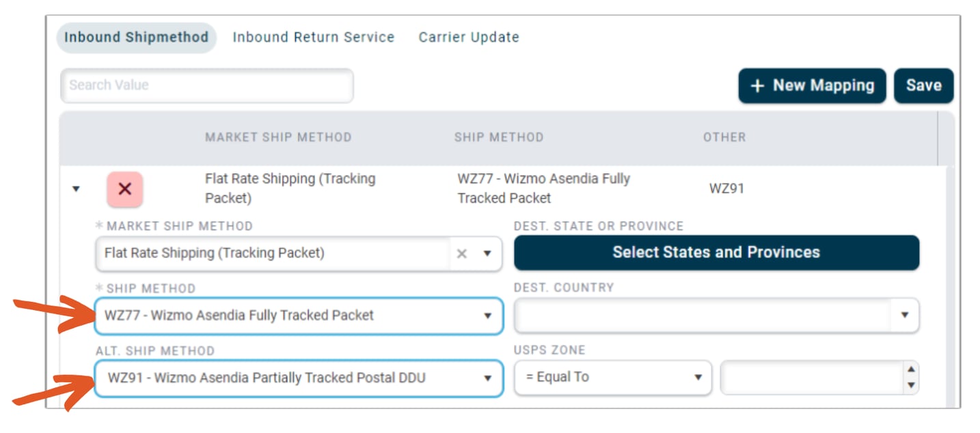
Task: Open the Alt. Ship Method WZ91 dropdown
Action: [x=487, y=378]
